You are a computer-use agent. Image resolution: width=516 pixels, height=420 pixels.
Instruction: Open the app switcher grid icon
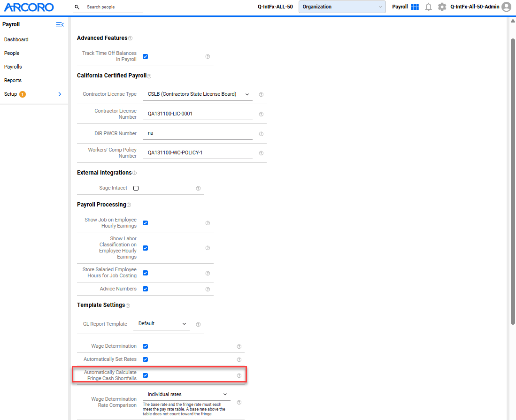click(415, 7)
